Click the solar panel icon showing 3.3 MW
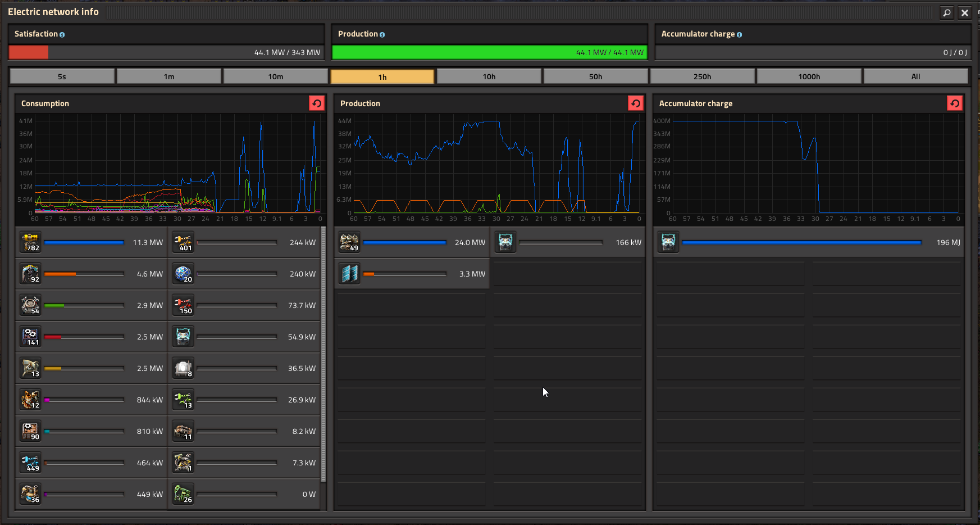The height and width of the screenshot is (525, 980). pos(349,274)
